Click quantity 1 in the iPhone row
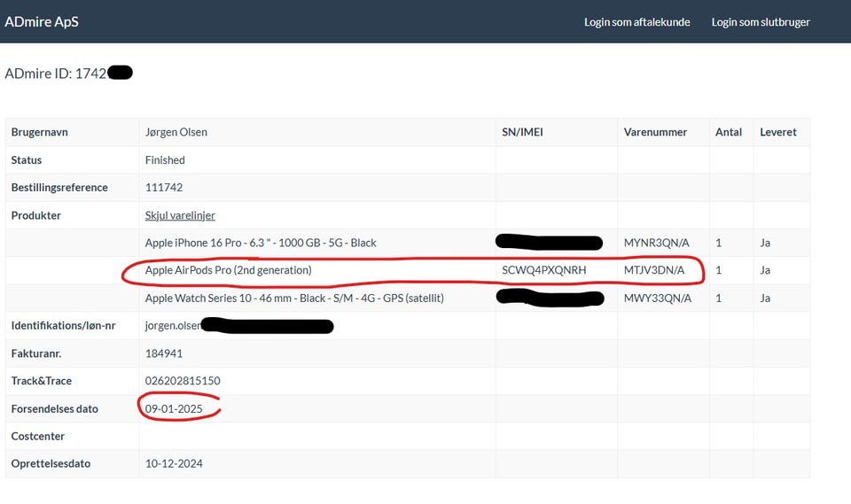Image resolution: width=851 pixels, height=504 pixels. click(x=719, y=243)
